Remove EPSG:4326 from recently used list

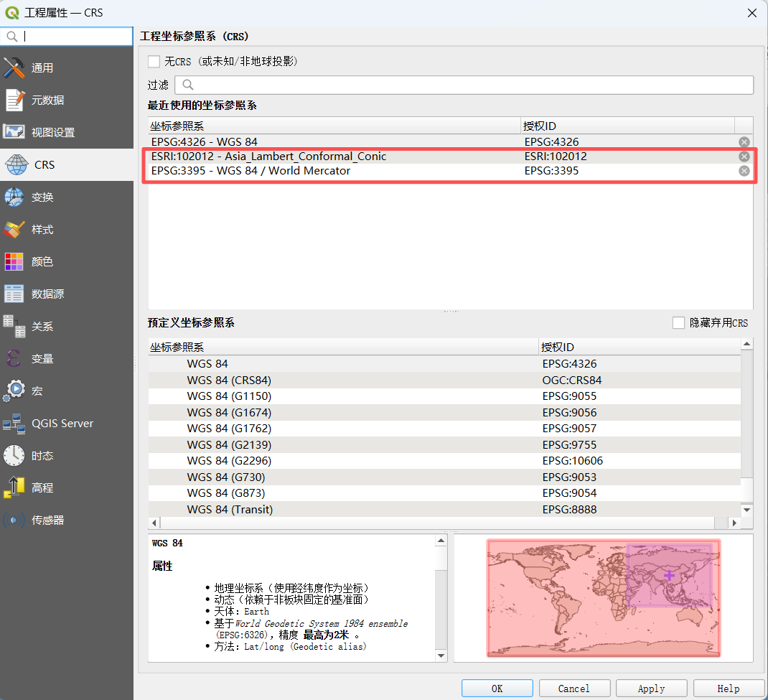pyautogui.click(x=744, y=142)
